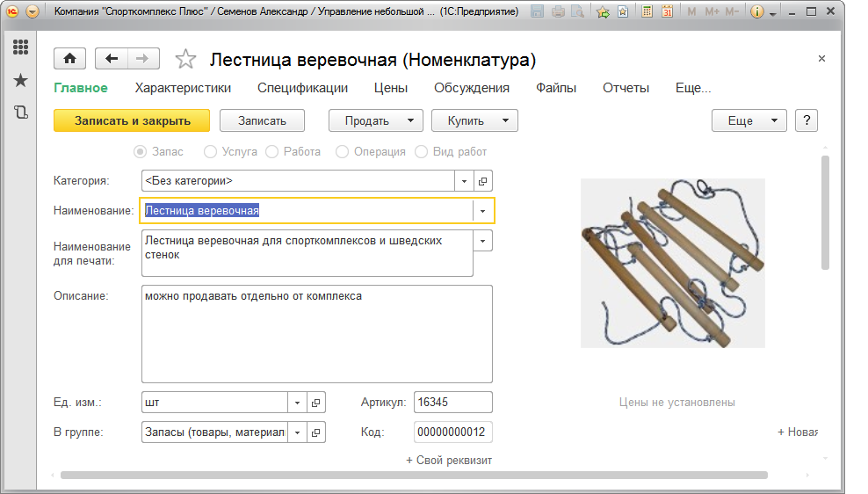Open the History scroll icon in sidebar
The height and width of the screenshot is (494, 868).
pos(20,112)
